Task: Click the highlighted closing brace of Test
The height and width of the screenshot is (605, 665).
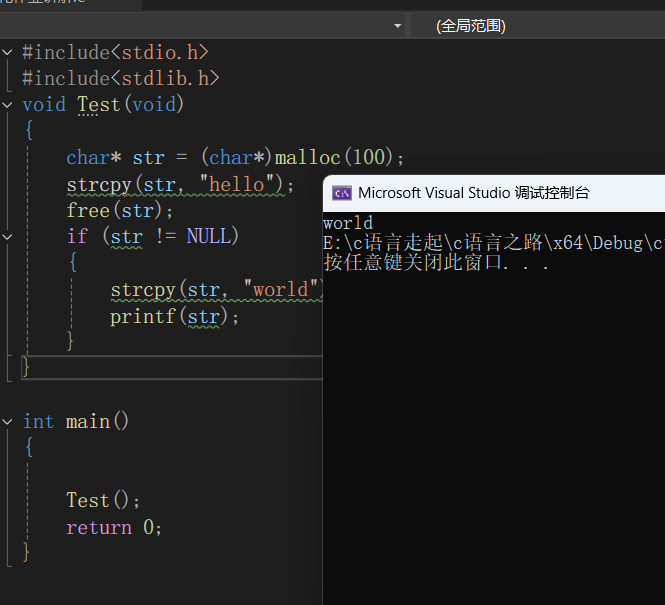Action: click(x=25, y=367)
